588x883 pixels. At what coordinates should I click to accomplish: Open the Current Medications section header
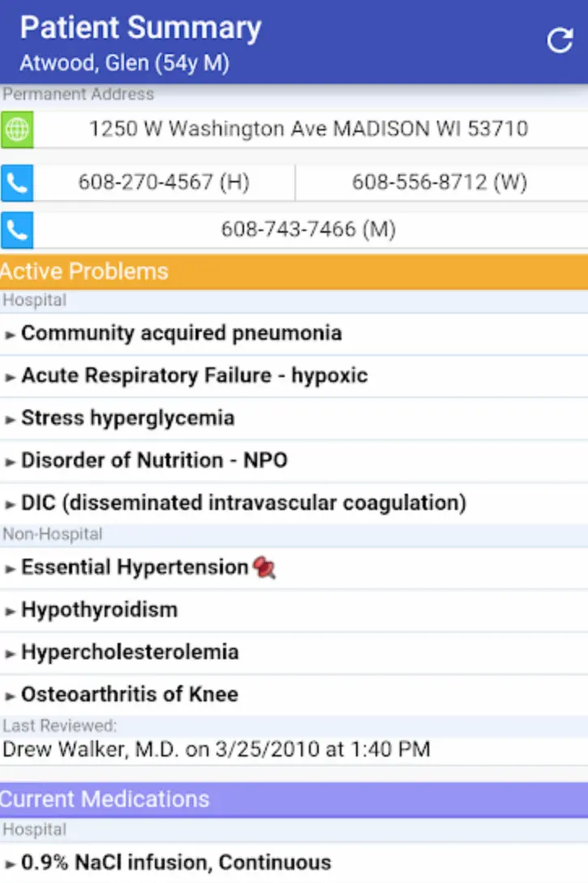click(106, 799)
